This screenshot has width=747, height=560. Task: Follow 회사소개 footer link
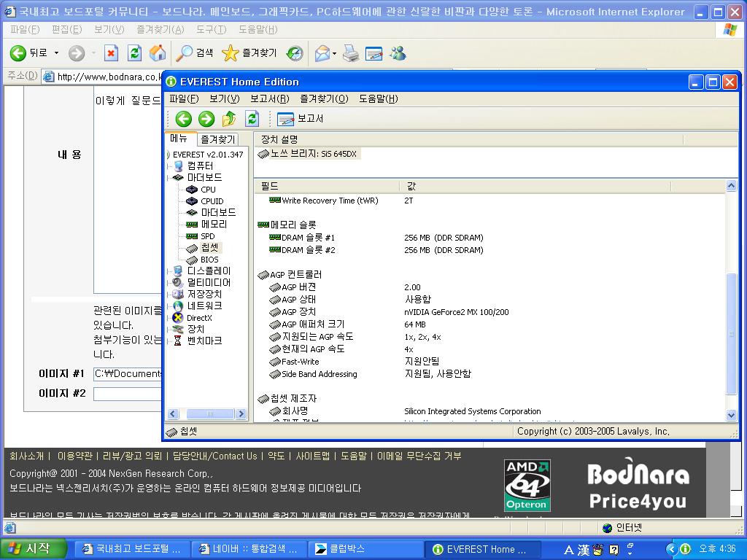coord(27,456)
